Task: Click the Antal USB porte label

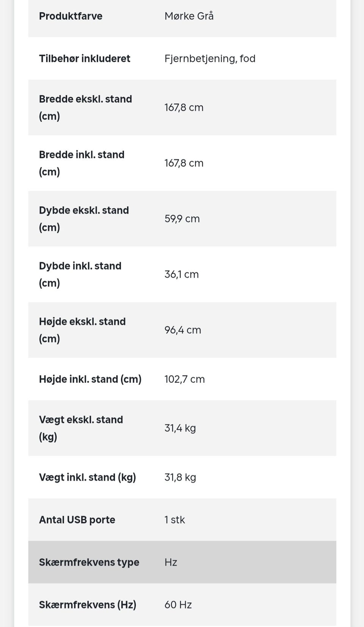Action: (x=77, y=520)
